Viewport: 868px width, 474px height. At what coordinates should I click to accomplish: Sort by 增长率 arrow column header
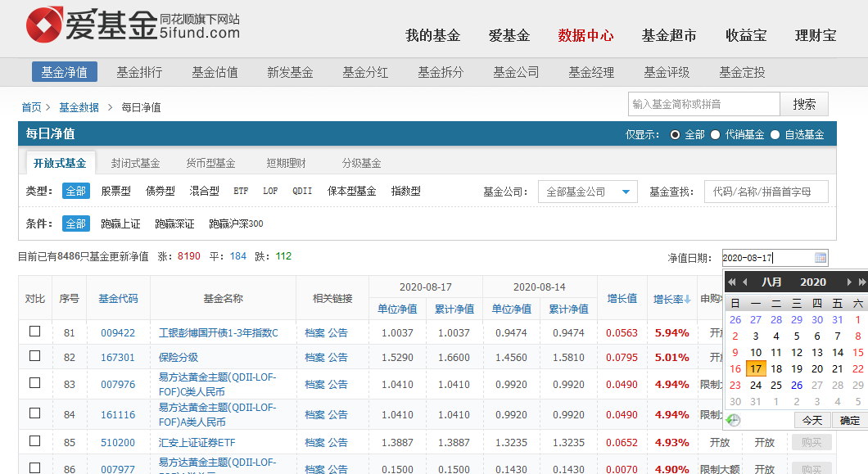(671, 299)
